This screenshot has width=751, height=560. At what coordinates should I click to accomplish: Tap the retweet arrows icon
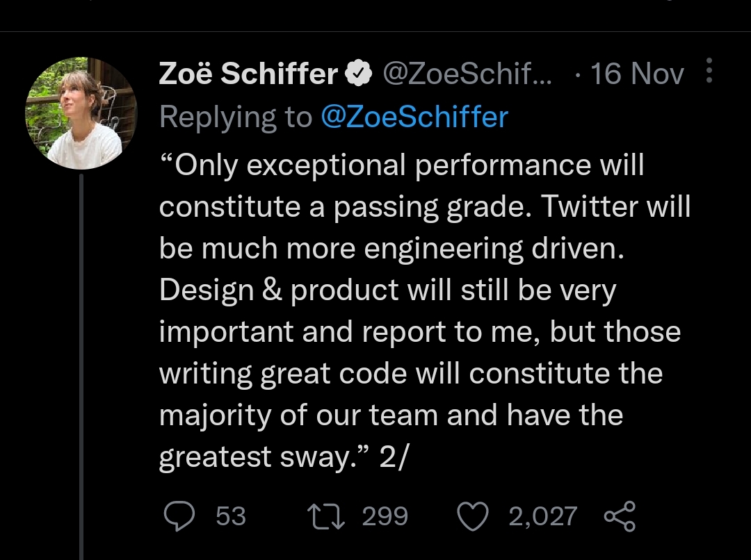click(326, 516)
